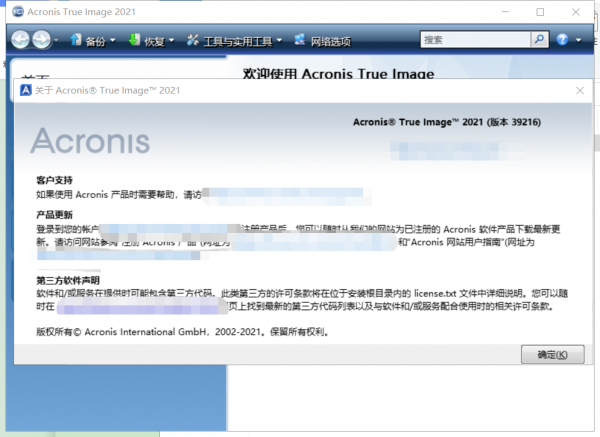Click the 欢迎使用 Acronis True Image heading

(x=338, y=73)
